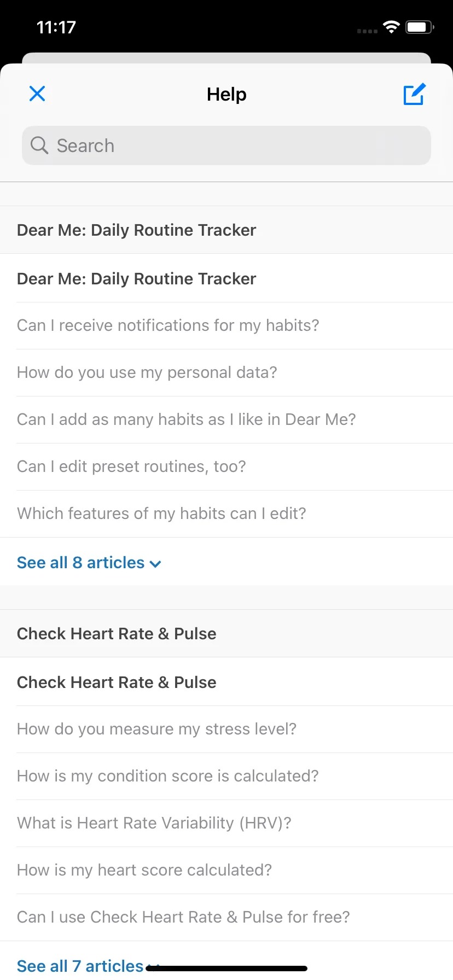
Task: Tap the Wi-Fi status bar icon
Action: point(391,27)
